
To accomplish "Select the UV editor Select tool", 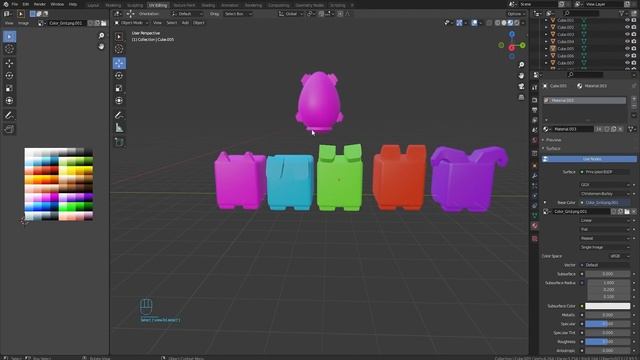I will [9, 37].
